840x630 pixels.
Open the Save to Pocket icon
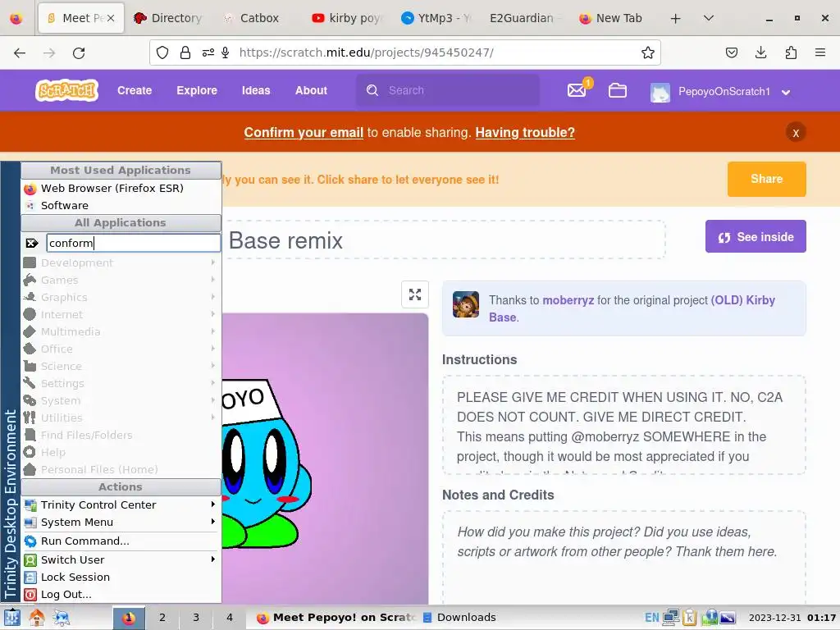pyautogui.click(x=731, y=52)
